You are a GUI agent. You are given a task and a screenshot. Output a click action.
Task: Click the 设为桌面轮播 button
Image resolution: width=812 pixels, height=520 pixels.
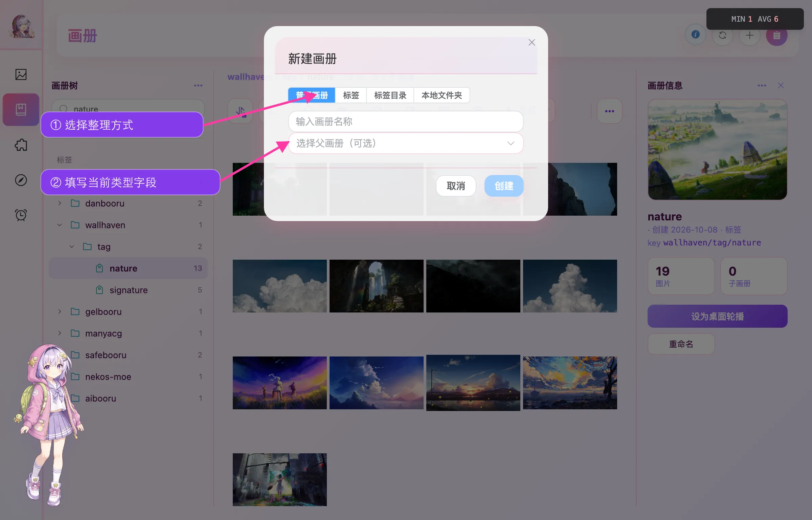click(717, 316)
